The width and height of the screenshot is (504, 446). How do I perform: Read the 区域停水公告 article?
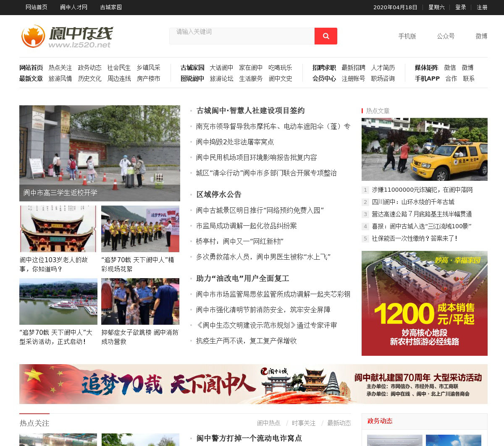(219, 195)
